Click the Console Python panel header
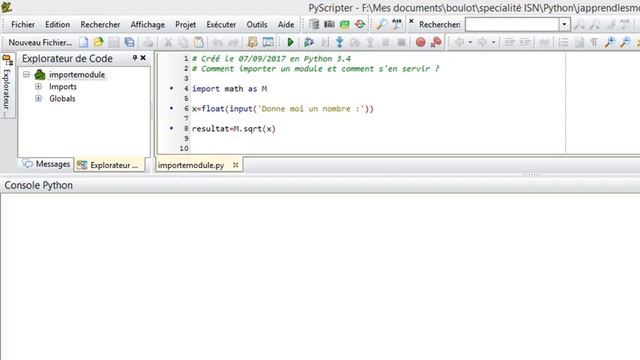The image size is (640, 360). (x=320, y=185)
